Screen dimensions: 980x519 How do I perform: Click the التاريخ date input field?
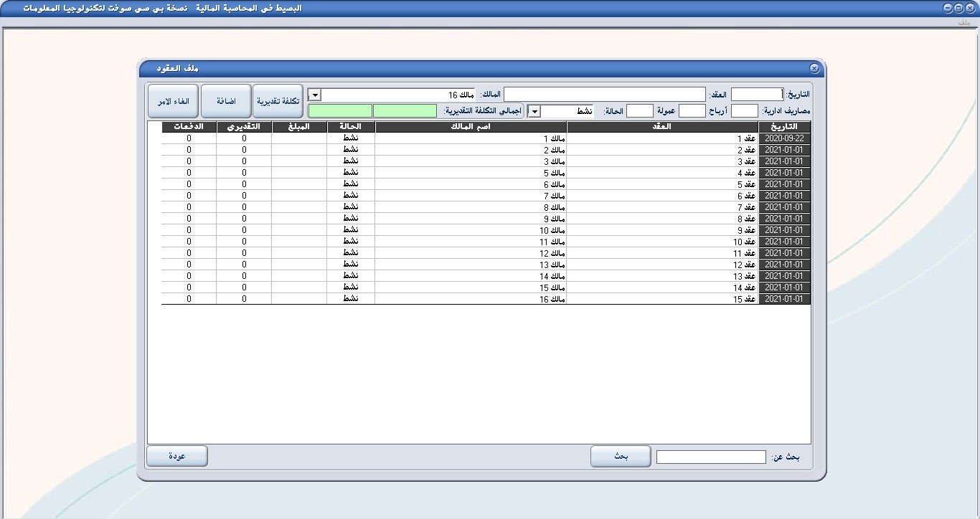click(758, 95)
